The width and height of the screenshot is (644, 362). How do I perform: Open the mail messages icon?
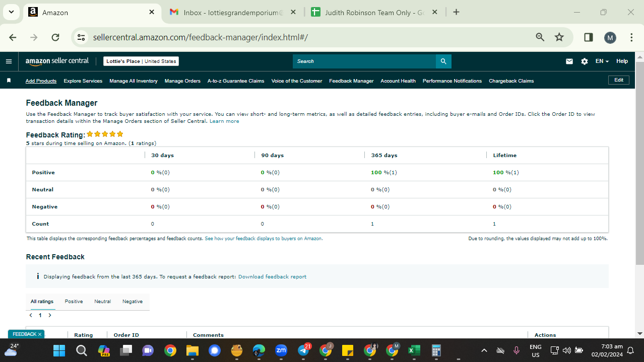pyautogui.click(x=569, y=61)
